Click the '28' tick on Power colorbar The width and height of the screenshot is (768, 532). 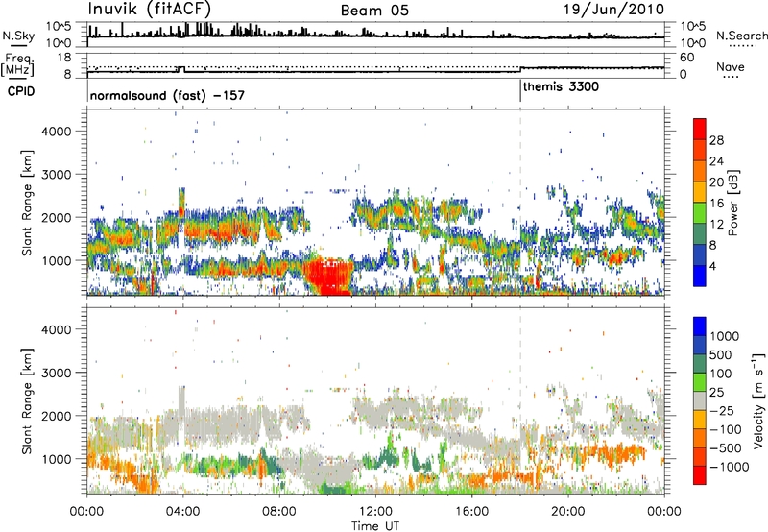click(716, 140)
